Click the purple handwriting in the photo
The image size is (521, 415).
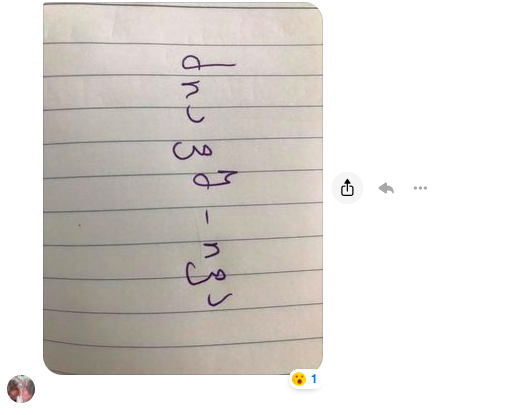click(205, 180)
